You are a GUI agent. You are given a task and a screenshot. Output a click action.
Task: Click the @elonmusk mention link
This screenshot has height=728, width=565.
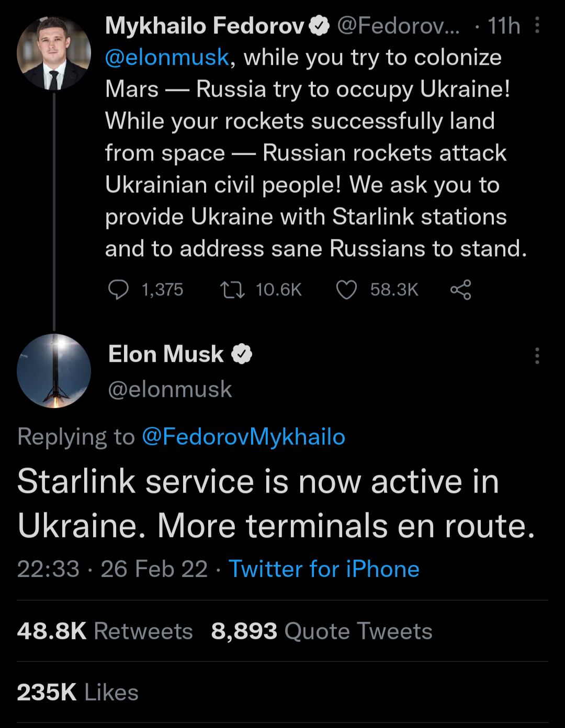[167, 58]
